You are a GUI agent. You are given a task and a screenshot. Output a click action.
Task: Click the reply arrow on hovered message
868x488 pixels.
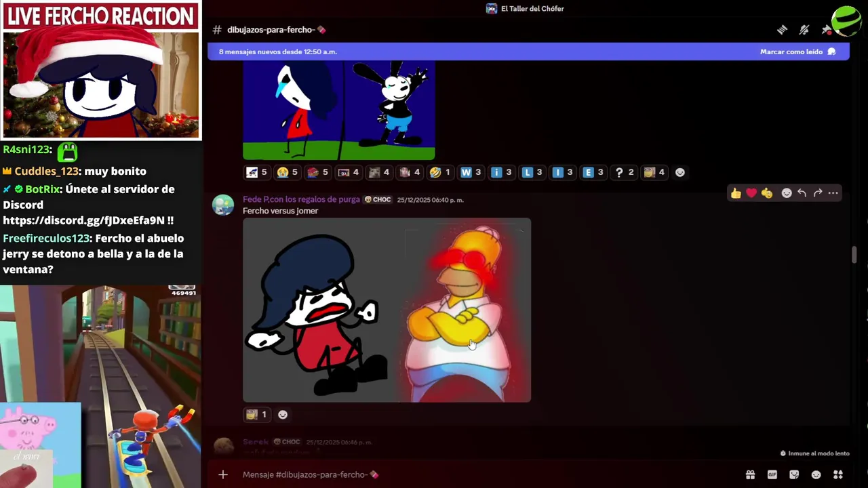pyautogui.click(x=802, y=193)
